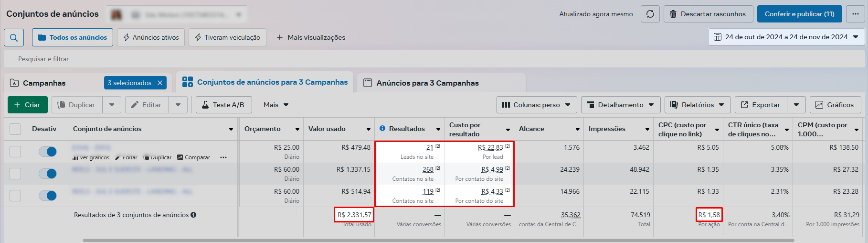This screenshot has height=243, width=868.
Task: Click the Gráficos chart icon button
Action: (834, 105)
